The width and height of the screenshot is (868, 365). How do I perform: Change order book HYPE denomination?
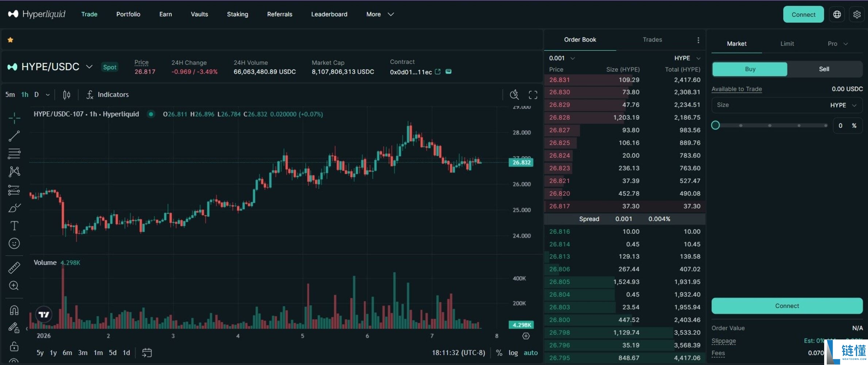click(x=687, y=58)
